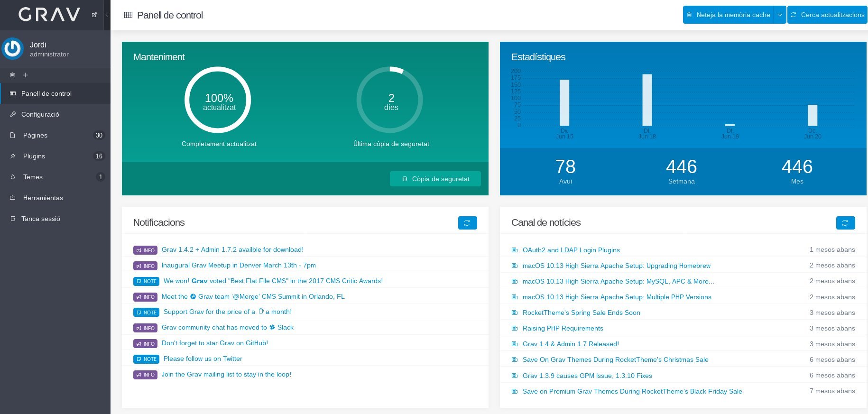Click INFO badge beside mailing list notification
This screenshot has width=868, height=414.
point(145,375)
